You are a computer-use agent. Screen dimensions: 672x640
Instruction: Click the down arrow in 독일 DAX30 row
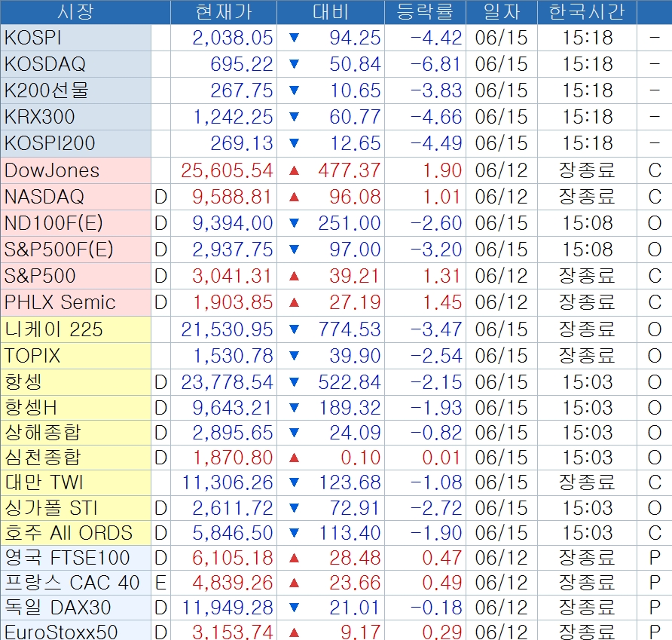click(294, 608)
